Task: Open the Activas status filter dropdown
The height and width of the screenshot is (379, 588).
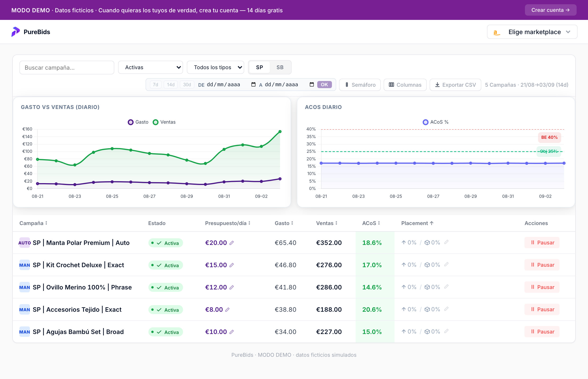Action: tap(151, 68)
